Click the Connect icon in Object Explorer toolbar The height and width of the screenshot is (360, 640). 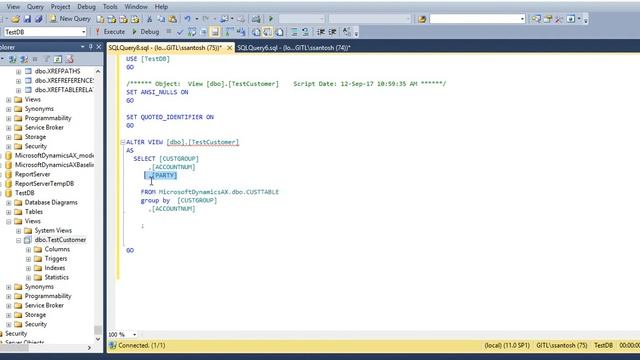point(13,60)
